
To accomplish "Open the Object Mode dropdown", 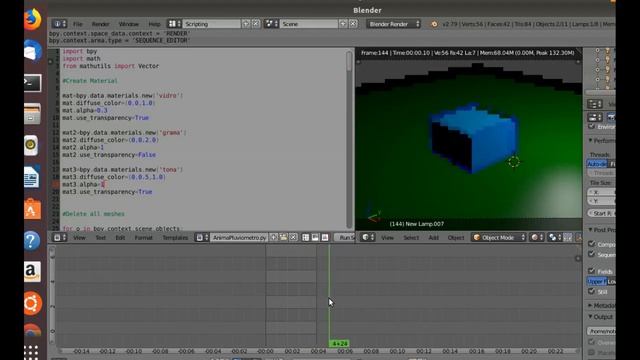I will click(x=499, y=238).
